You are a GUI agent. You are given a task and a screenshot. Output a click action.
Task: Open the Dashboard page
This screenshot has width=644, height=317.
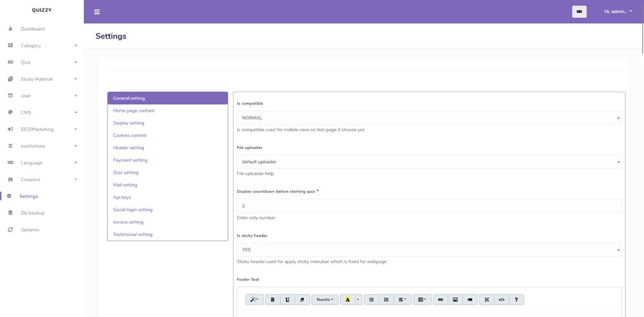tap(32, 29)
